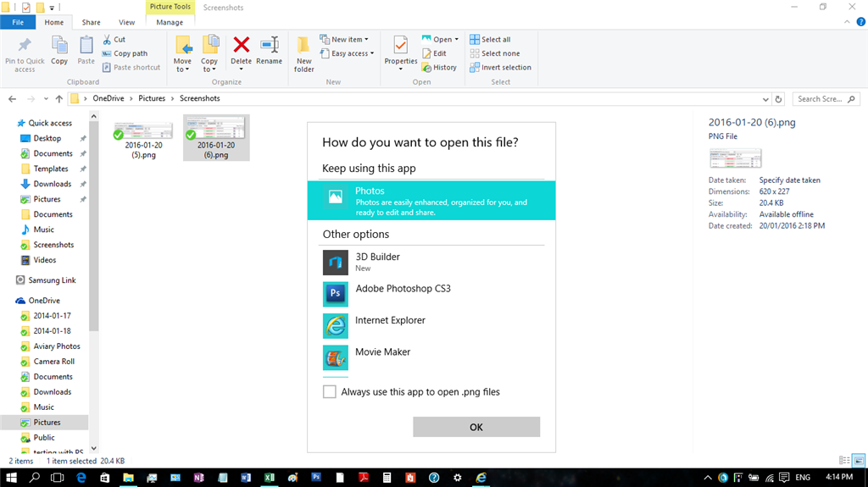Click the Properties icon

[x=401, y=45]
